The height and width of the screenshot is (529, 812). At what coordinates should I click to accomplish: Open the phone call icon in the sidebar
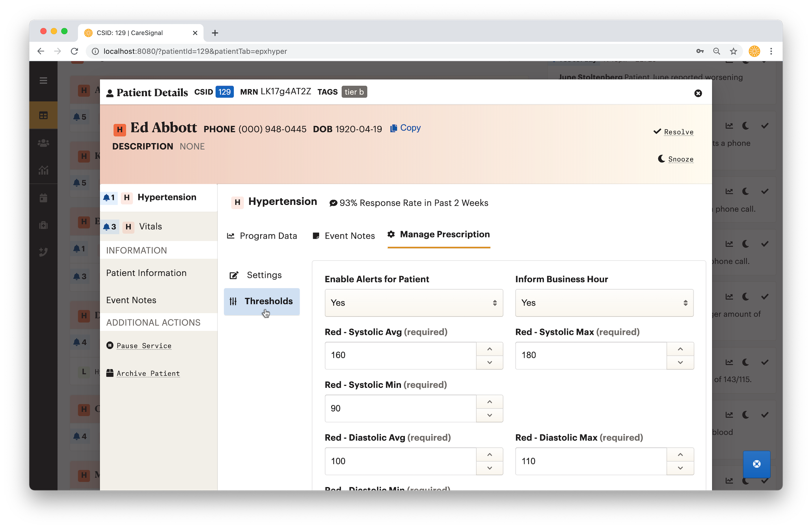[x=43, y=252]
